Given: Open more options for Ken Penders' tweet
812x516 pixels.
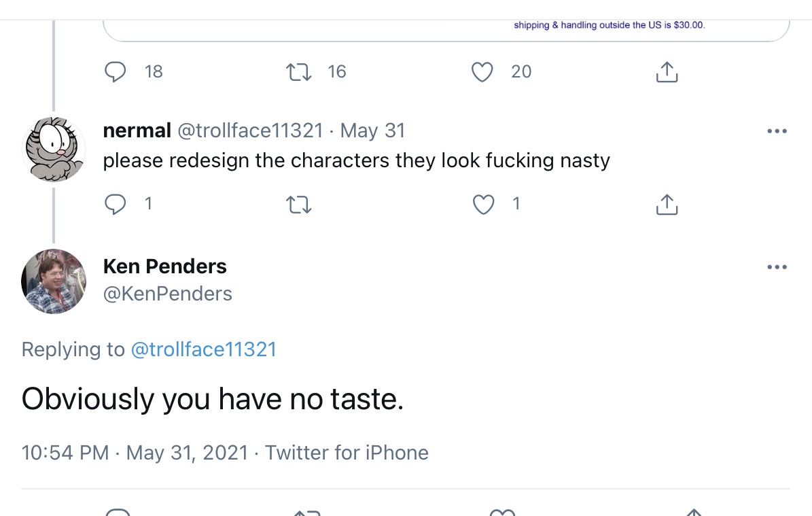Looking at the screenshot, I should (x=777, y=266).
